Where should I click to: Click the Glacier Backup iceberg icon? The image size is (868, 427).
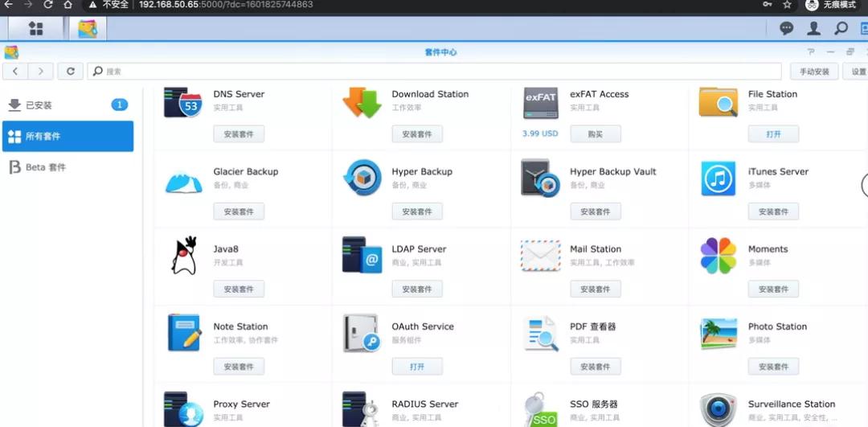(184, 182)
